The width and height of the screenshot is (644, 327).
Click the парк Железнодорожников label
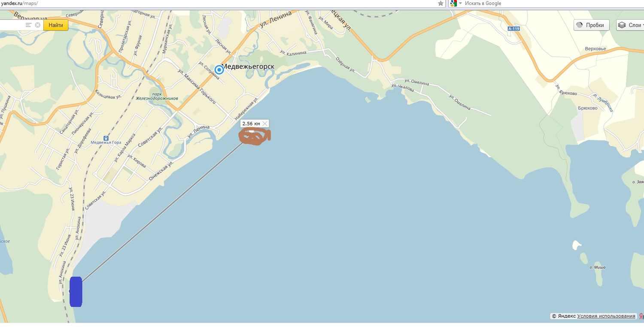tap(157, 96)
